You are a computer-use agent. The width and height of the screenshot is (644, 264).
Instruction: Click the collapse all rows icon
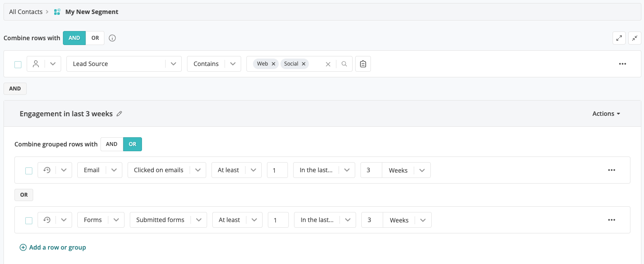pyautogui.click(x=635, y=38)
